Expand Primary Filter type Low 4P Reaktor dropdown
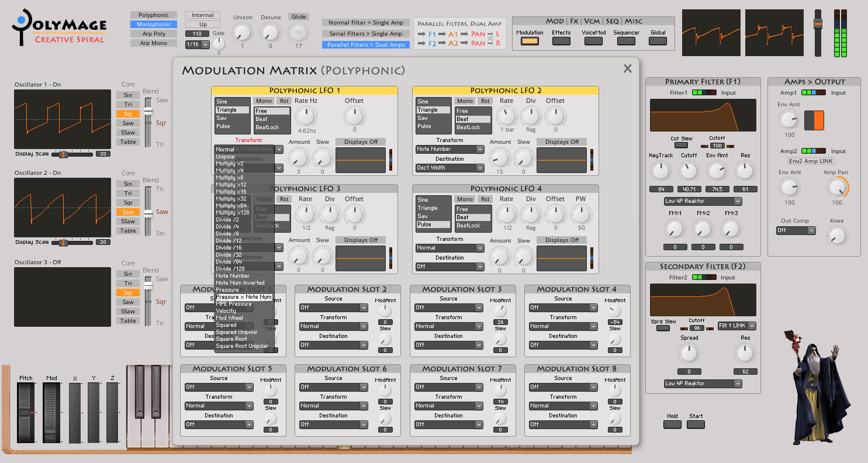Screen dimensions: 868x463 click(703, 202)
